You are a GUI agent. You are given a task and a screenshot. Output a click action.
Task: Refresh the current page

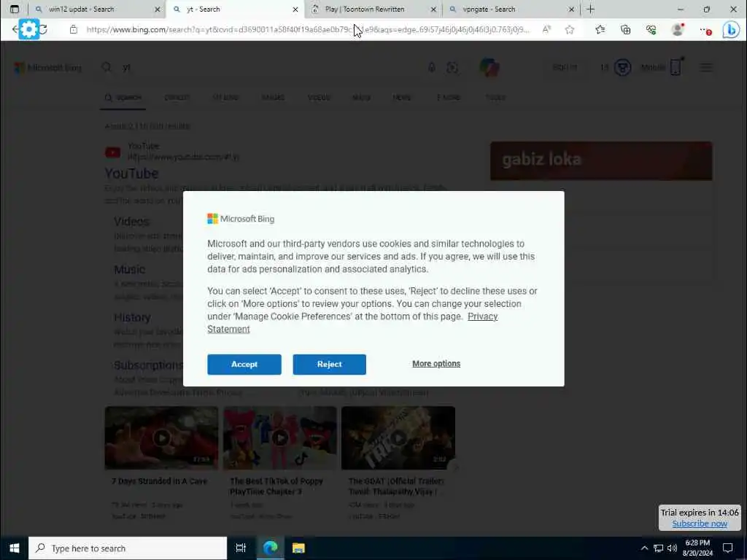43,29
